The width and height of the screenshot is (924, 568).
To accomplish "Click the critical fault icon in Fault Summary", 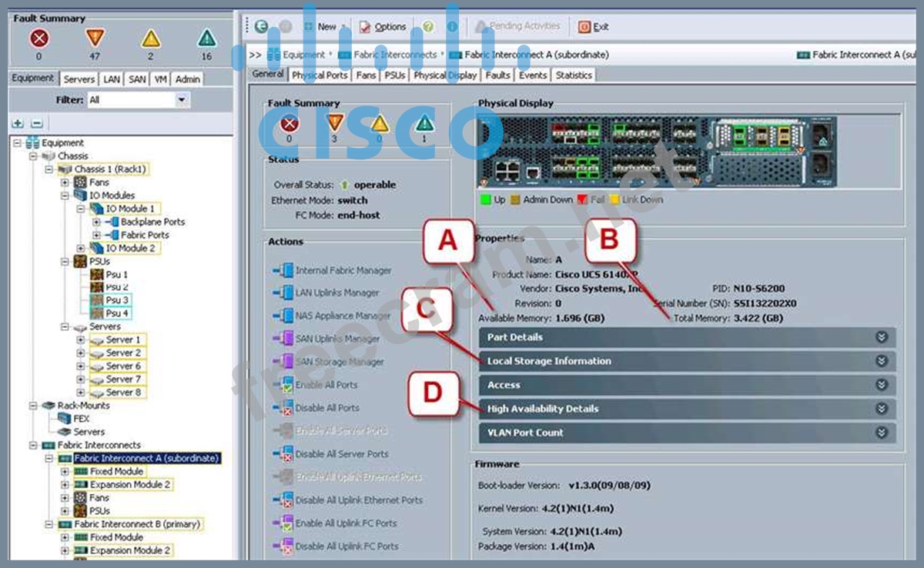I will click(38, 38).
